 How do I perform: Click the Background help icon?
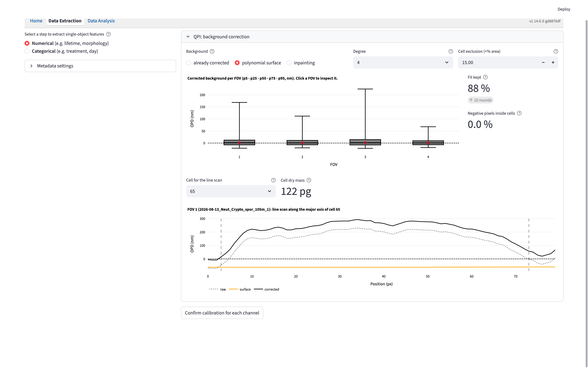coord(212,51)
